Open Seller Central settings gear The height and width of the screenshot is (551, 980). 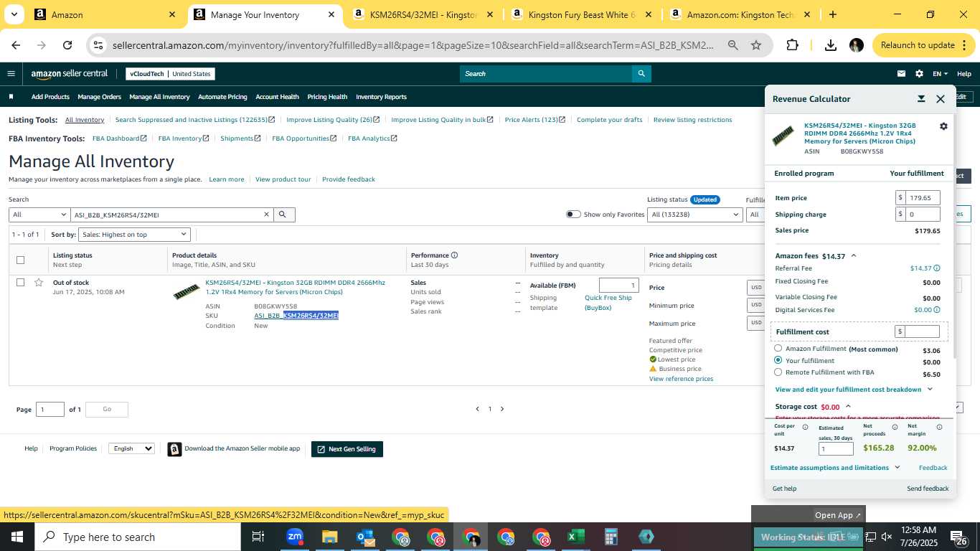920,73
